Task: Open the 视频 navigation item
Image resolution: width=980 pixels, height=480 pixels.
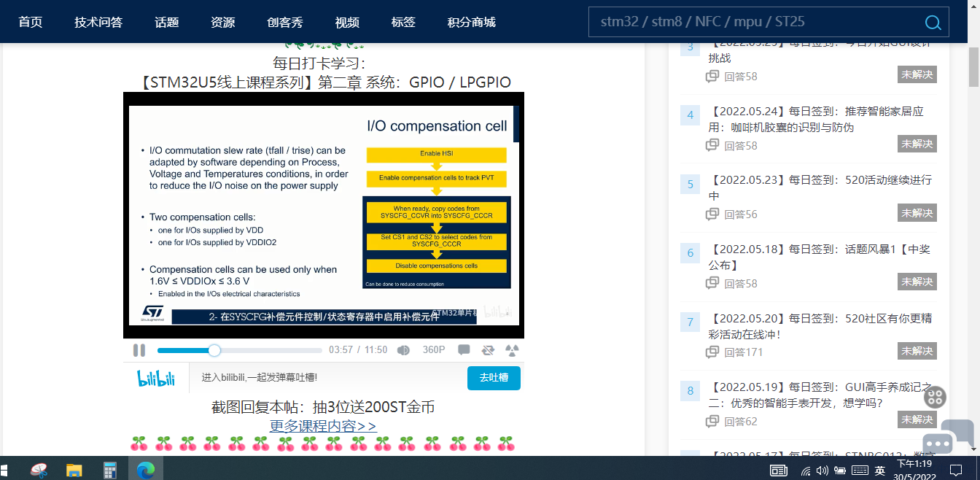Action: pos(347,22)
